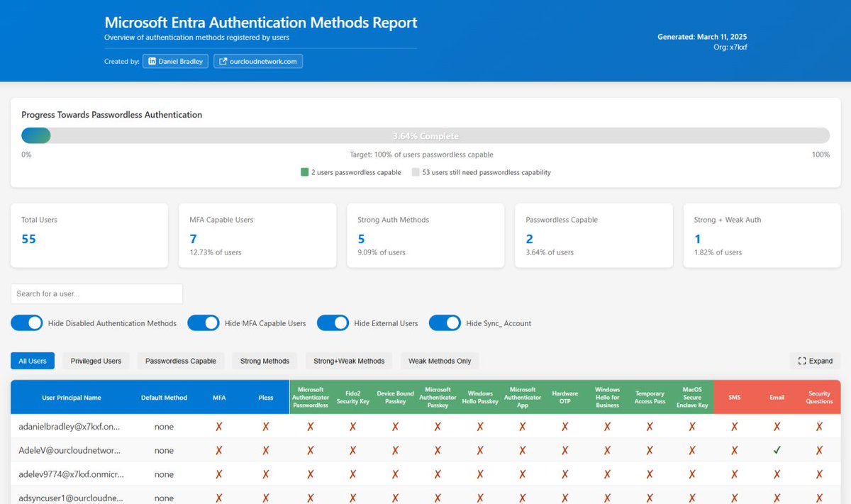Show Weak Methods Only tab
This screenshot has width=851, height=504.
(x=440, y=361)
